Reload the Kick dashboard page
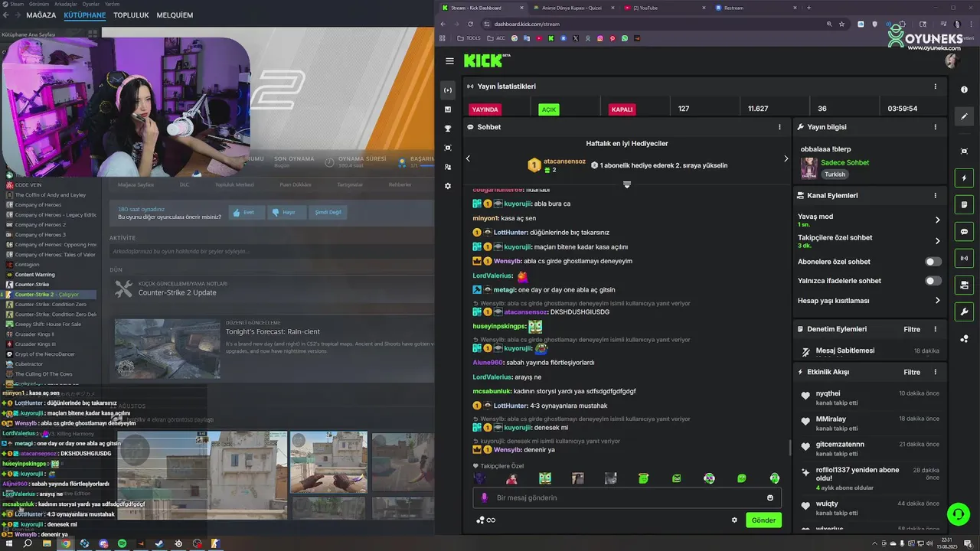The width and height of the screenshot is (980, 551). (x=470, y=24)
